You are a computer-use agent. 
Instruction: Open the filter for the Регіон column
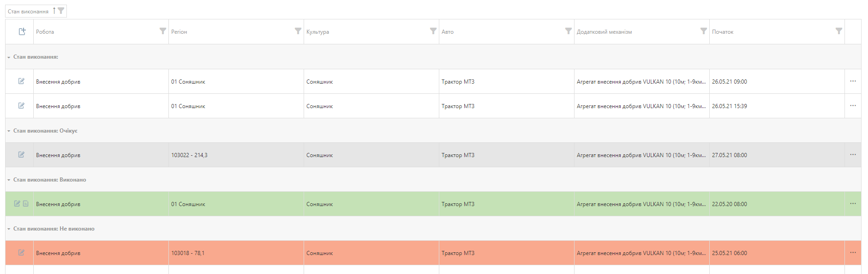tap(298, 31)
